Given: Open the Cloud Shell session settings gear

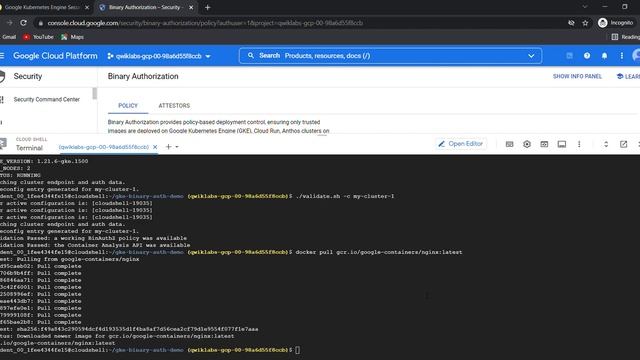Looking at the screenshot, I should [x=527, y=144].
